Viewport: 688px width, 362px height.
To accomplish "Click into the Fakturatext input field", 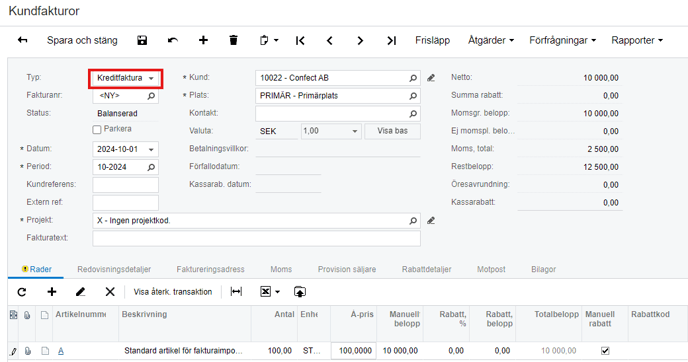I will [x=256, y=238].
